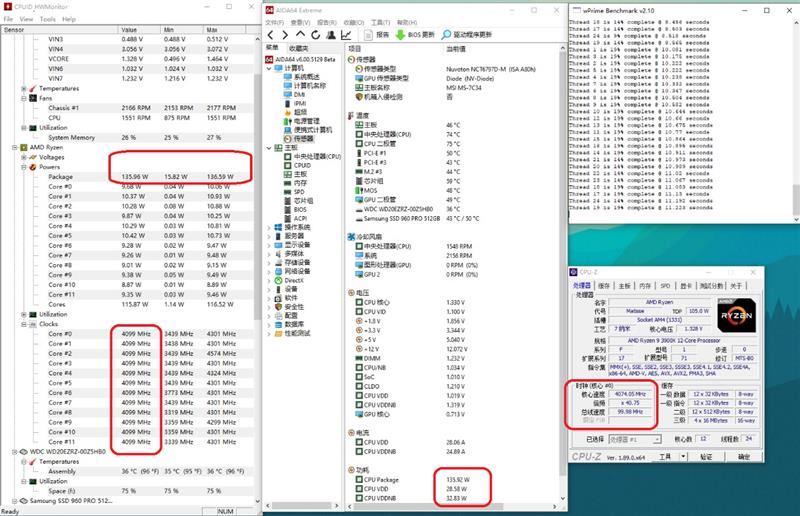800x516 pixels.
Task: Click AIDA64 report (报告) toolbar button
Action: [x=377, y=35]
